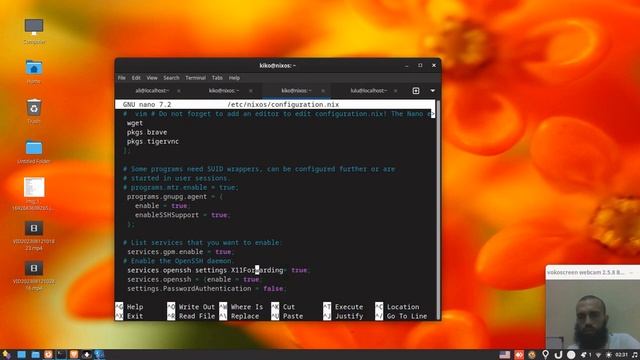The width and height of the screenshot is (640, 360).
Task: Click the red tray icon beside the flag
Action: 519,354
